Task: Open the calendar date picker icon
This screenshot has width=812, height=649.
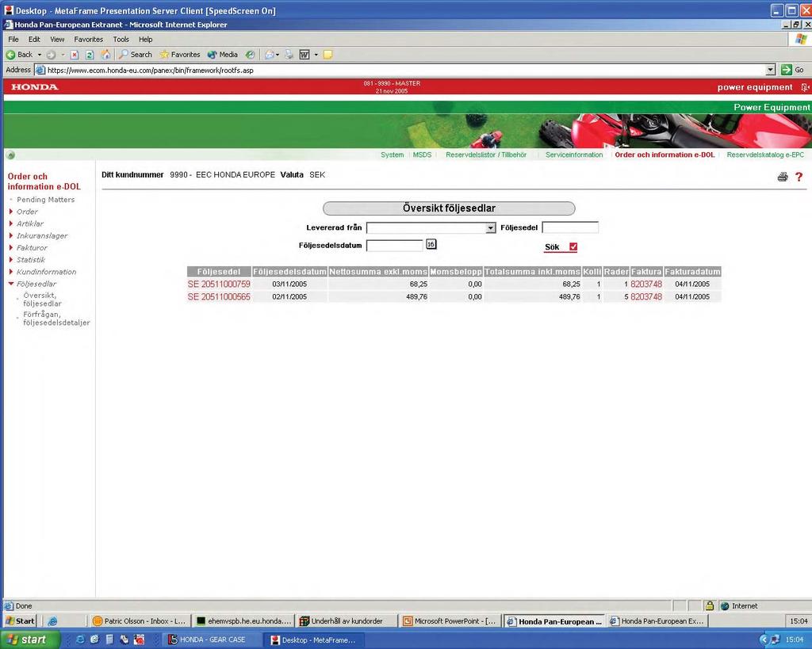Action: (x=431, y=244)
